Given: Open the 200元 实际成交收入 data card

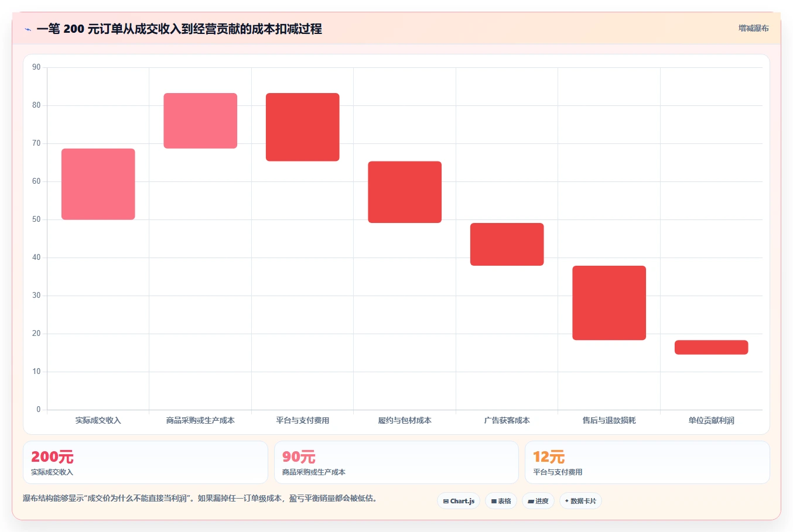Looking at the screenshot, I should (x=145, y=462).
